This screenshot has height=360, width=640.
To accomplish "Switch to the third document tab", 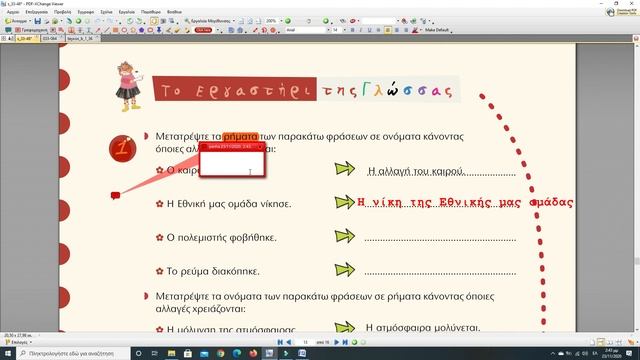I will coord(82,38).
